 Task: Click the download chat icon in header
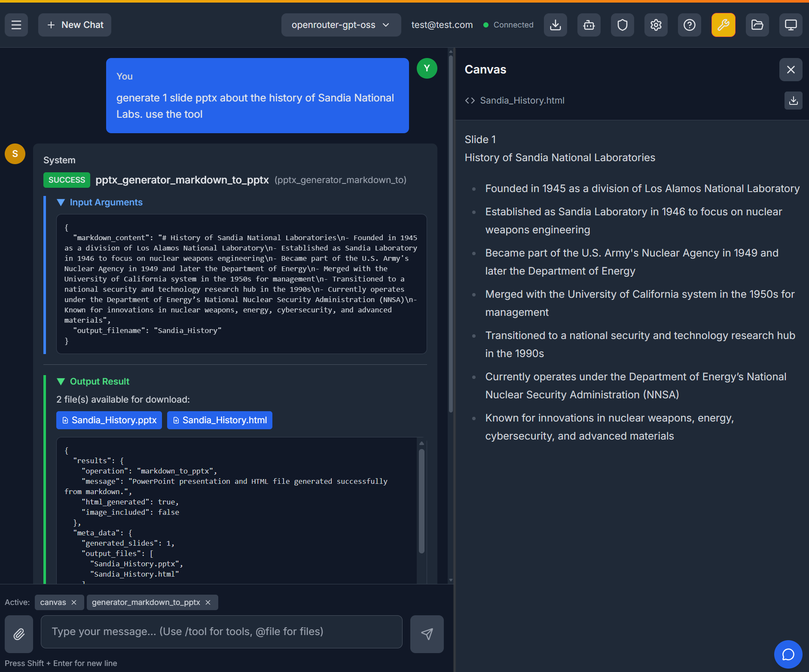[x=556, y=25]
